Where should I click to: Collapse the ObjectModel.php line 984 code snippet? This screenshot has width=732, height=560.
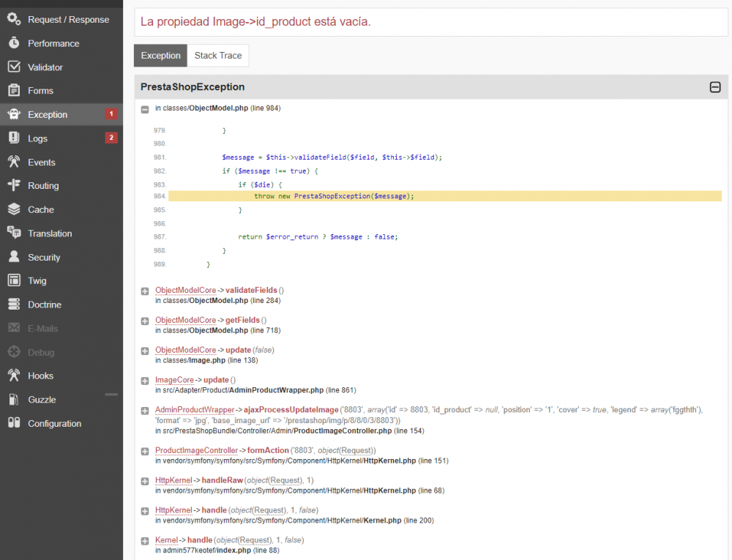(x=144, y=108)
